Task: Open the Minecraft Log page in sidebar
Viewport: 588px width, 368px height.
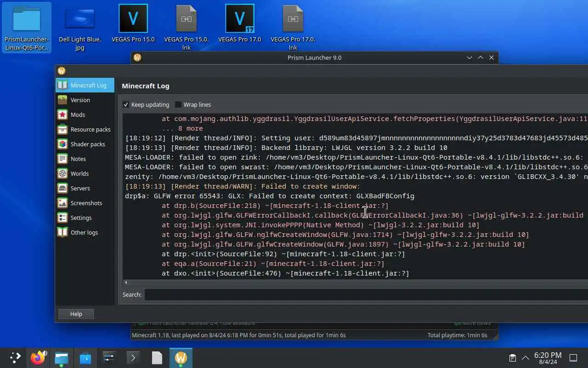Action: [x=85, y=85]
